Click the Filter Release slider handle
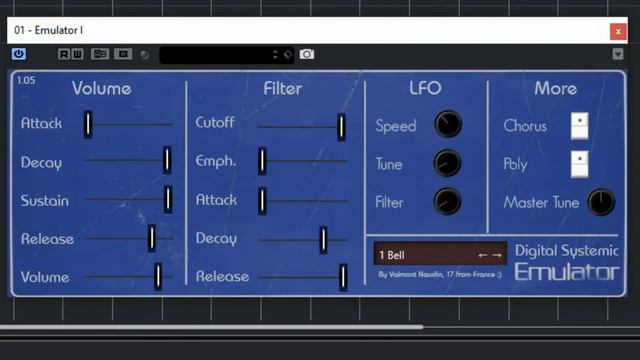Image resolution: width=640 pixels, height=360 pixels. click(x=343, y=277)
